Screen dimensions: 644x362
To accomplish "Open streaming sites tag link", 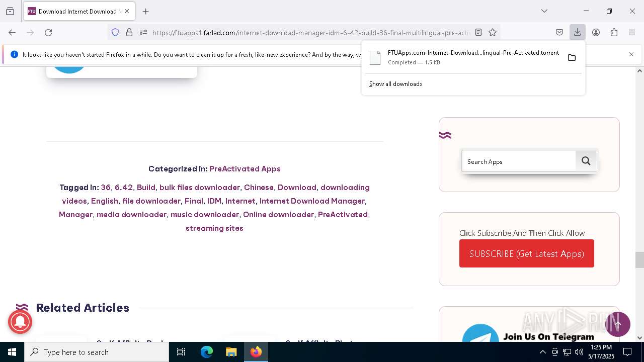I will (x=214, y=228).
